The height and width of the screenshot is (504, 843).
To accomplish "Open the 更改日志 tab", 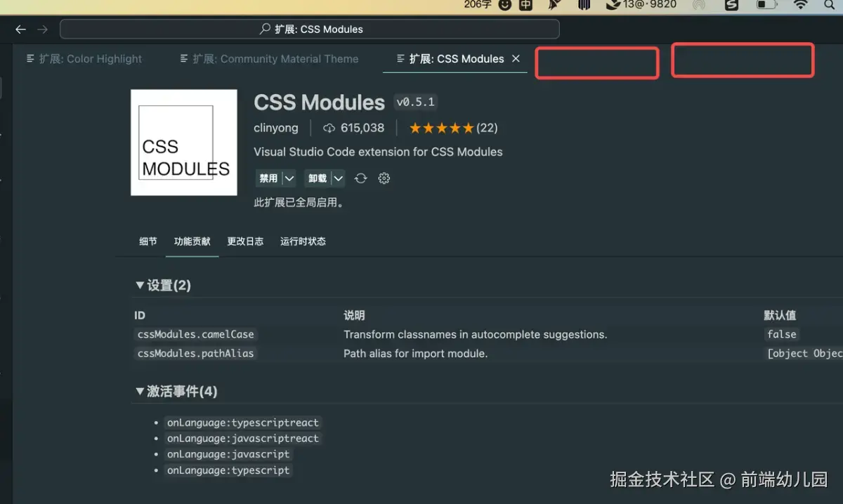I will pyautogui.click(x=245, y=241).
